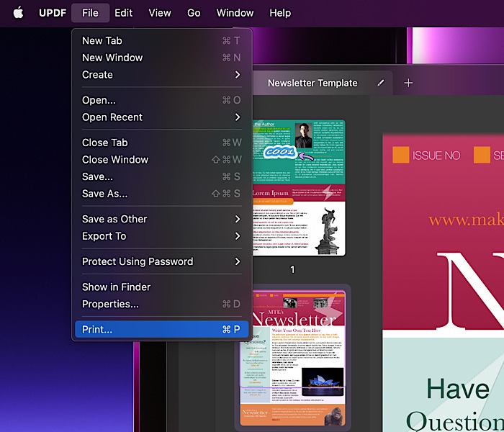The height and width of the screenshot is (432, 504).
Task: Click the Apple logo menu
Action: (18, 13)
